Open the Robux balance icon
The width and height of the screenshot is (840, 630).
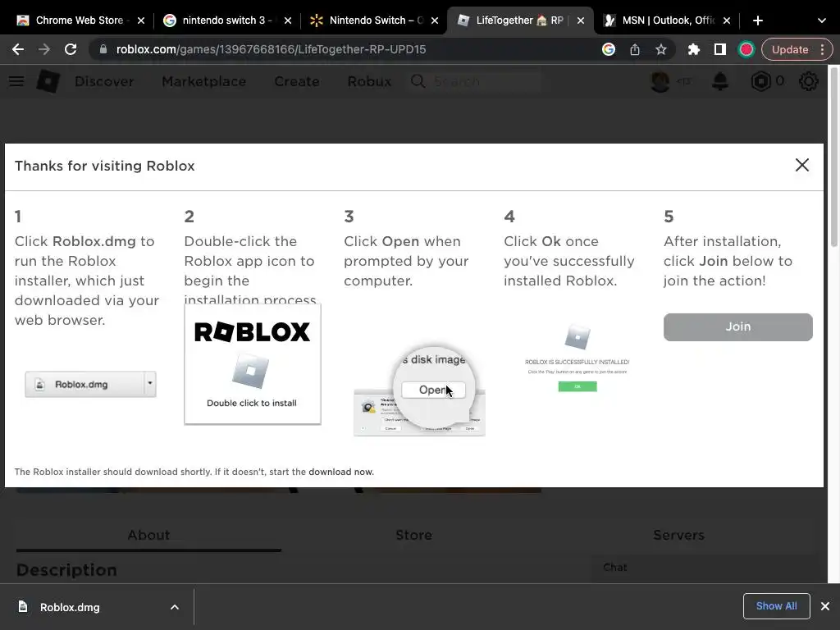(x=760, y=81)
